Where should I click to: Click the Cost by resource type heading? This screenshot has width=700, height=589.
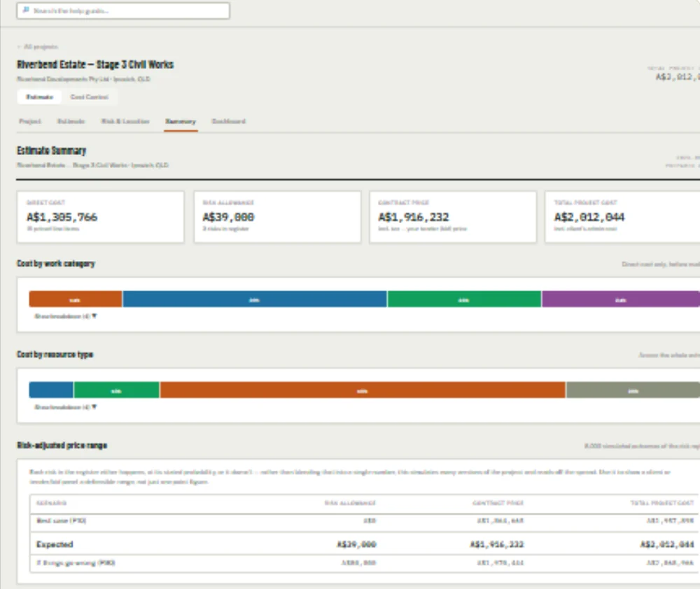[55, 355]
